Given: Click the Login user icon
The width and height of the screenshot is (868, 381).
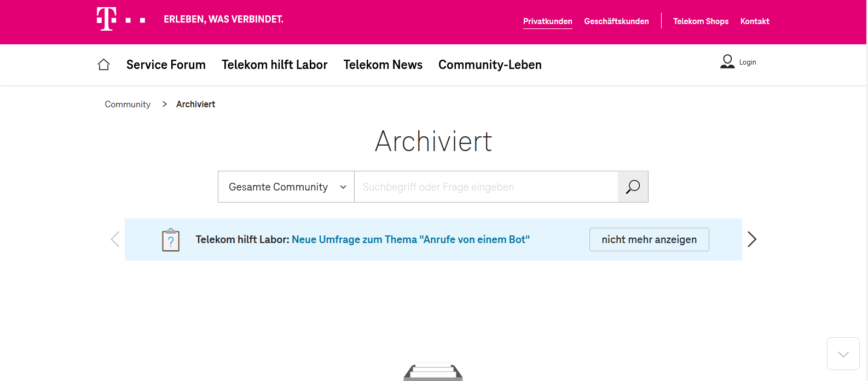Looking at the screenshot, I should pyautogui.click(x=727, y=62).
